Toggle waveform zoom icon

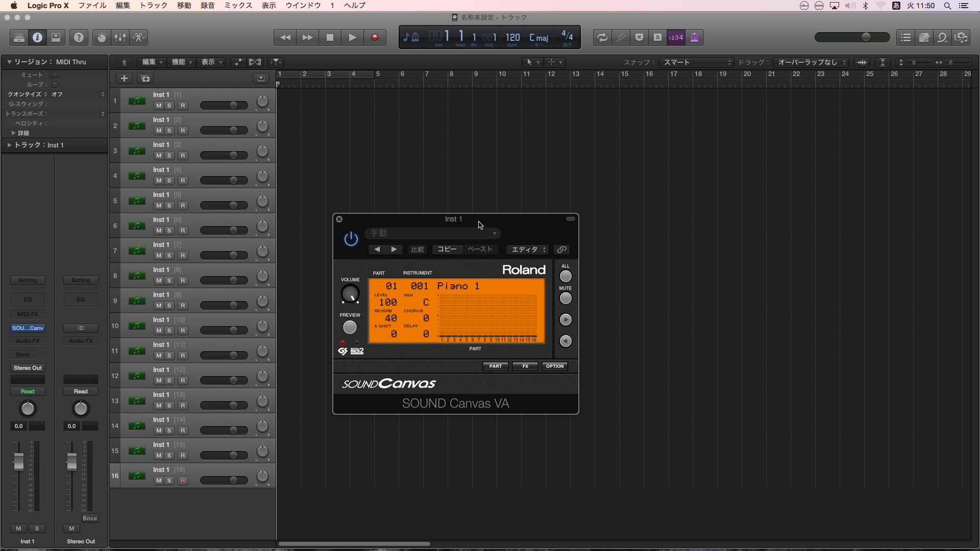pos(862,62)
